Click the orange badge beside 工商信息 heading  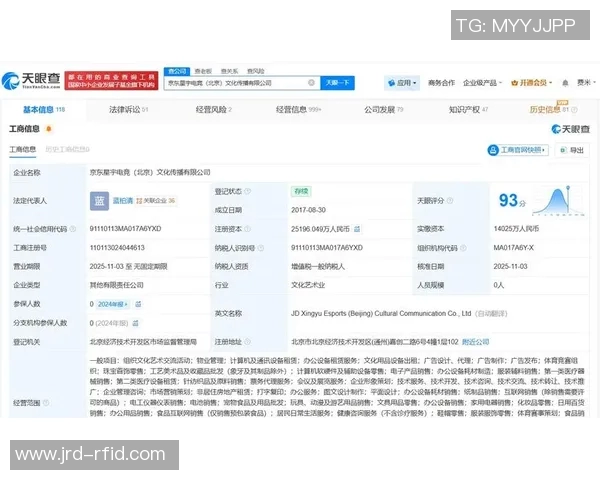(x=49, y=129)
